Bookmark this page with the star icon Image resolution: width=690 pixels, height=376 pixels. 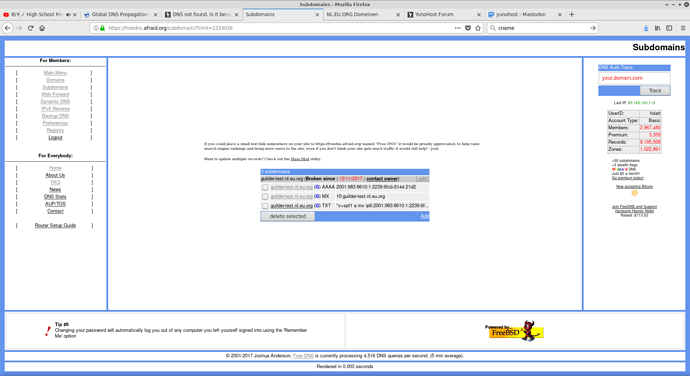click(x=478, y=28)
